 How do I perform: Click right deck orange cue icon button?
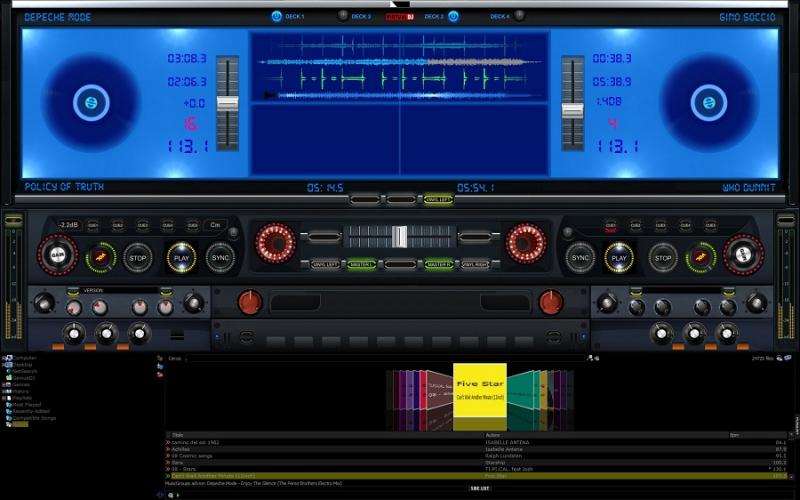[x=700, y=258]
